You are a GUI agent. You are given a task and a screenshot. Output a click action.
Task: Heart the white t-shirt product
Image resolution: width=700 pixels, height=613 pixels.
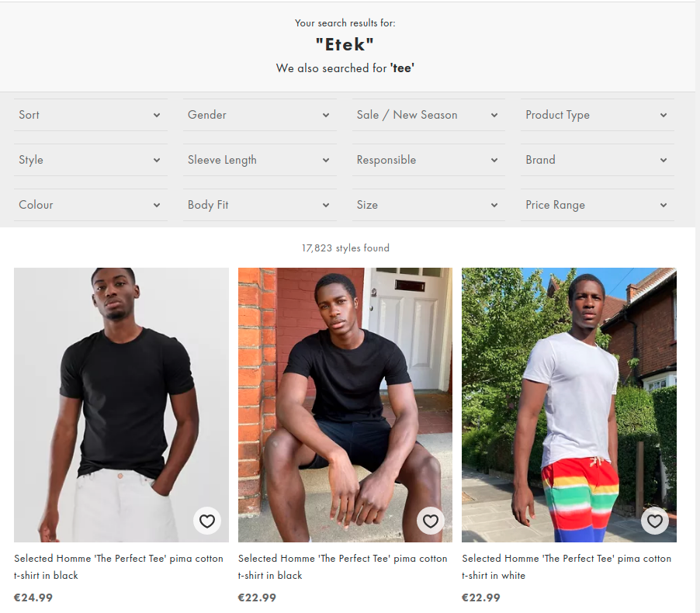click(654, 521)
